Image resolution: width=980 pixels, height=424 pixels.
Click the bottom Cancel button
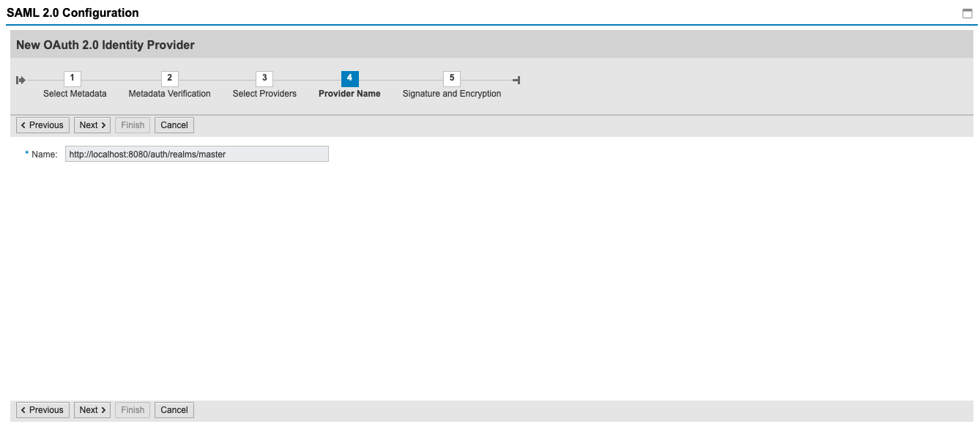pos(174,410)
